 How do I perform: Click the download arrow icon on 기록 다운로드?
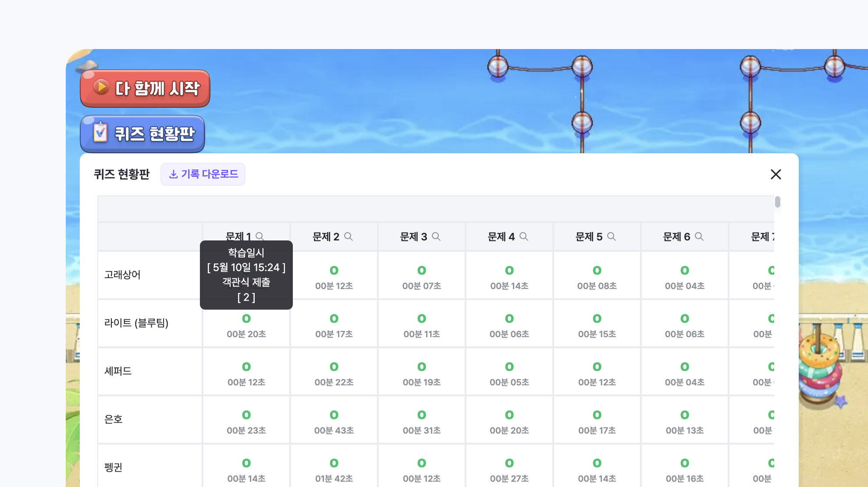tap(173, 174)
